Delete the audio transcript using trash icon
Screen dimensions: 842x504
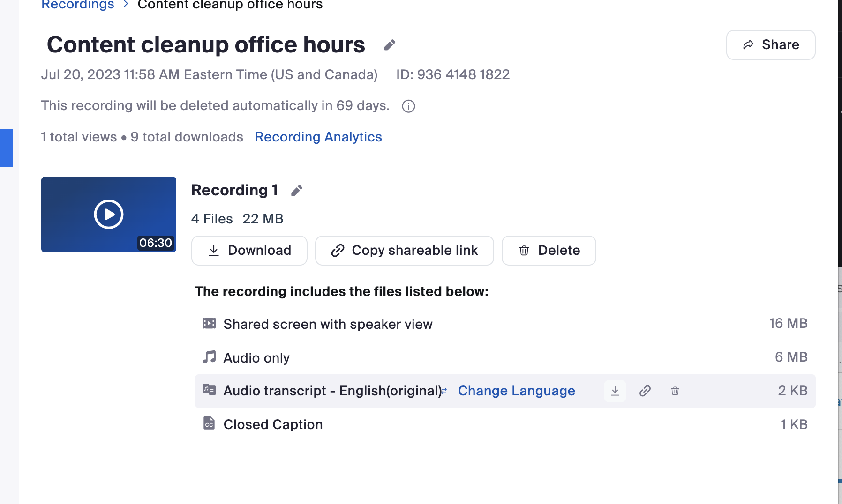pos(675,391)
